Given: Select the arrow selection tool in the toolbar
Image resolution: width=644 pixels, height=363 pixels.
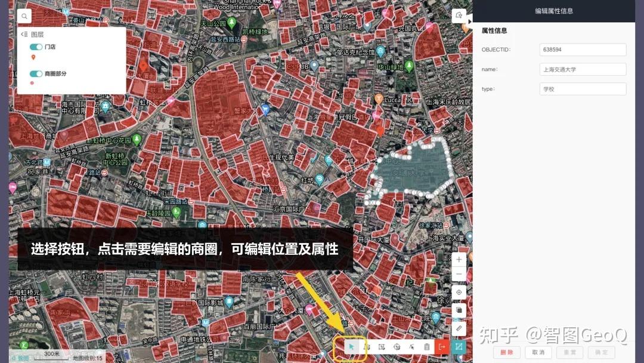Looking at the screenshot, I should [x=352, y=347].
